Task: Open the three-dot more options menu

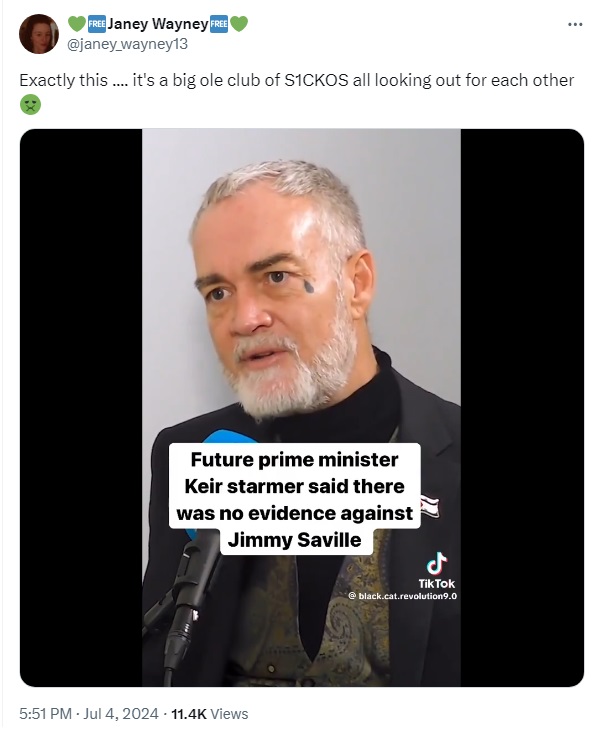Action: [575, 24]
